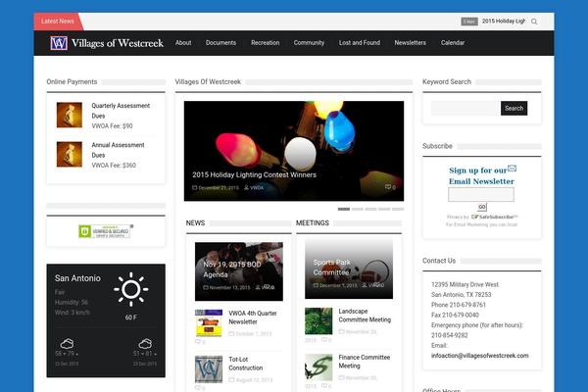Open the Community menu
The width and height of the screenshot is (588, 392).
point(309,43)
